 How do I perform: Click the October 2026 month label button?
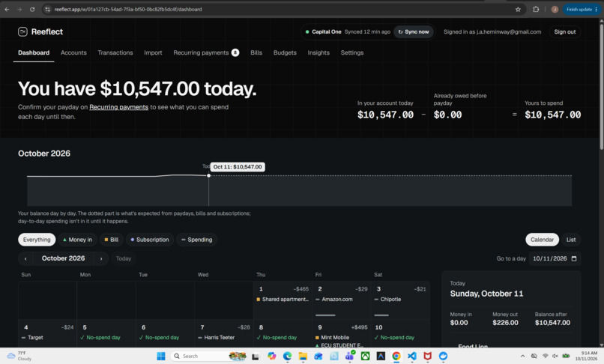click(63, 258)
